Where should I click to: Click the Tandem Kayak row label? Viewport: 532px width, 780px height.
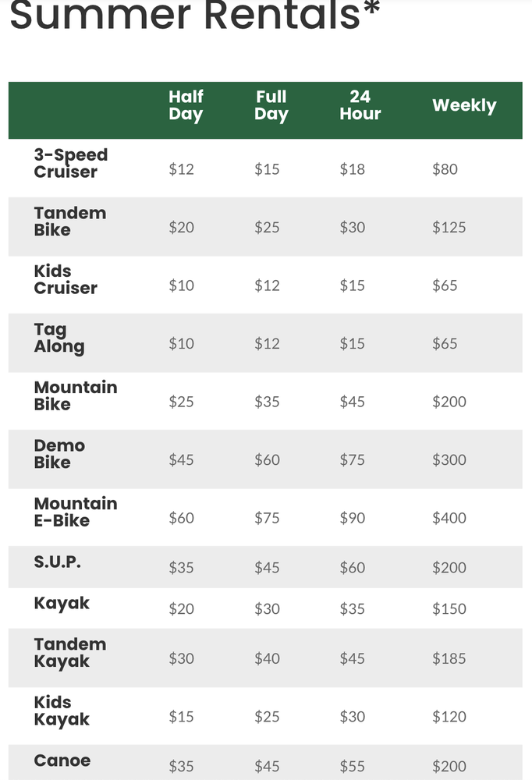pyautogui.click(x=70, y=653)
